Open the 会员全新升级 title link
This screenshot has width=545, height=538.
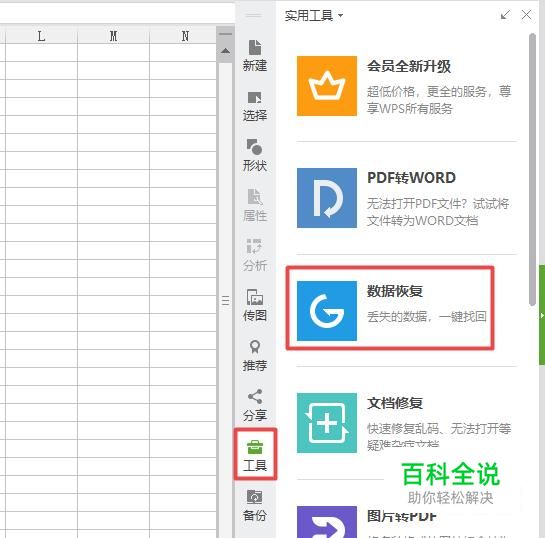409,66
